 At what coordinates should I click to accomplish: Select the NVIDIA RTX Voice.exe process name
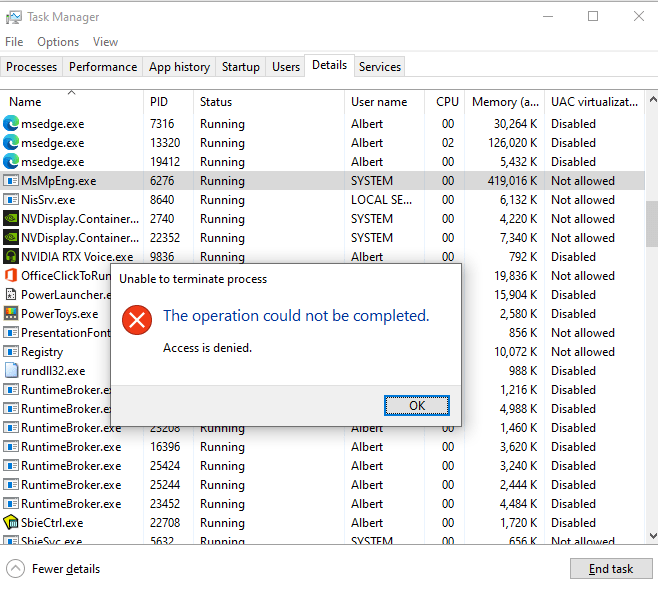[x=77, y=257]
